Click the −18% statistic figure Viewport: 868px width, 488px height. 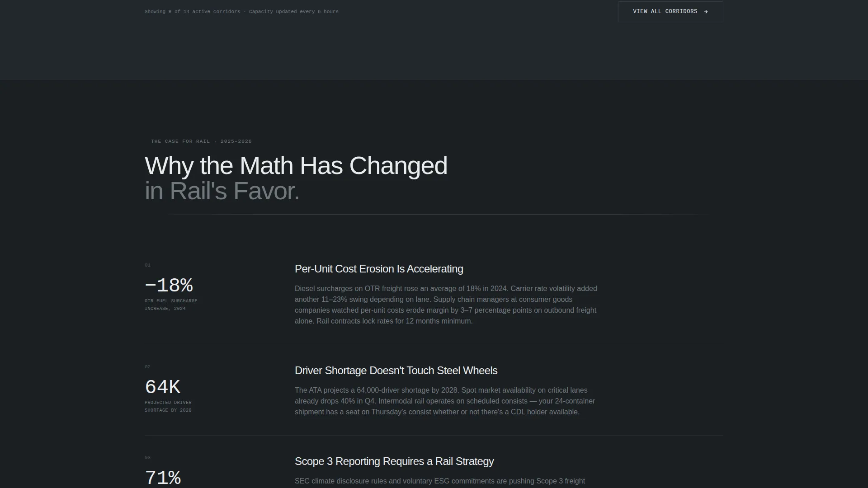point(169,286)
